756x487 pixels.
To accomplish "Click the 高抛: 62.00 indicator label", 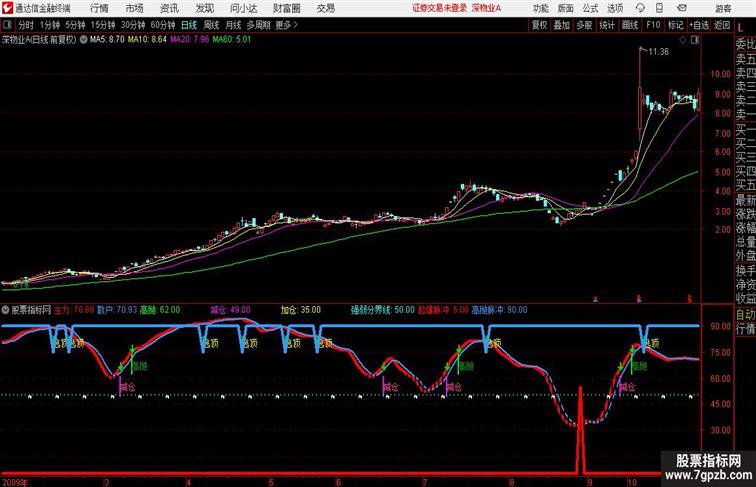I will pos(160,310).
